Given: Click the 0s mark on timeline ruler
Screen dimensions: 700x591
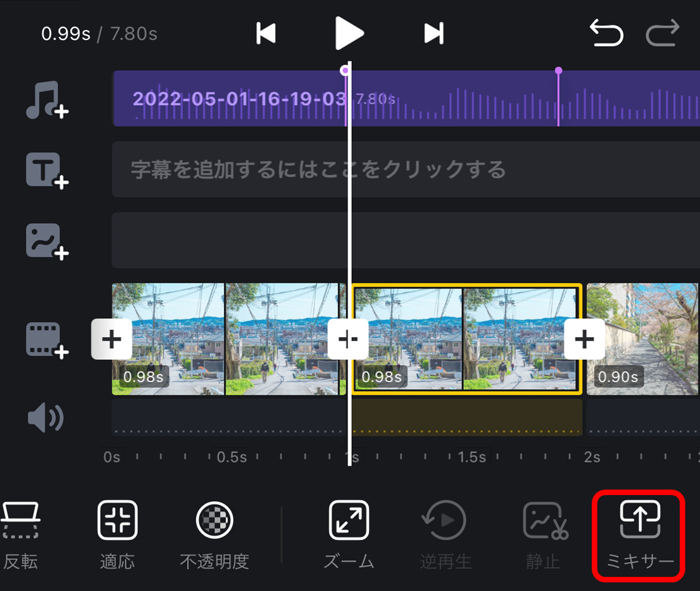Looking at the screenshot, I should coord(111,457).
